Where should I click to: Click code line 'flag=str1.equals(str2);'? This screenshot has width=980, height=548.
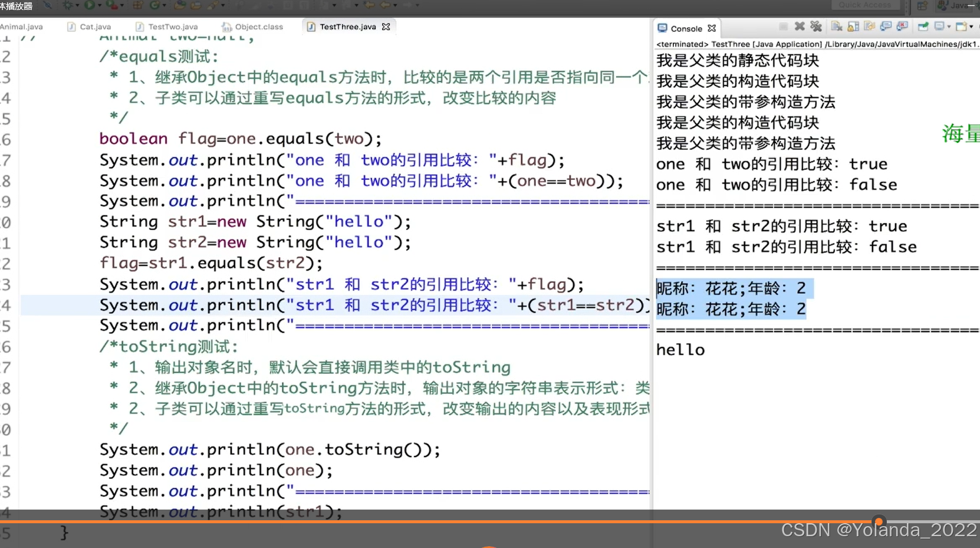point(211,263)
